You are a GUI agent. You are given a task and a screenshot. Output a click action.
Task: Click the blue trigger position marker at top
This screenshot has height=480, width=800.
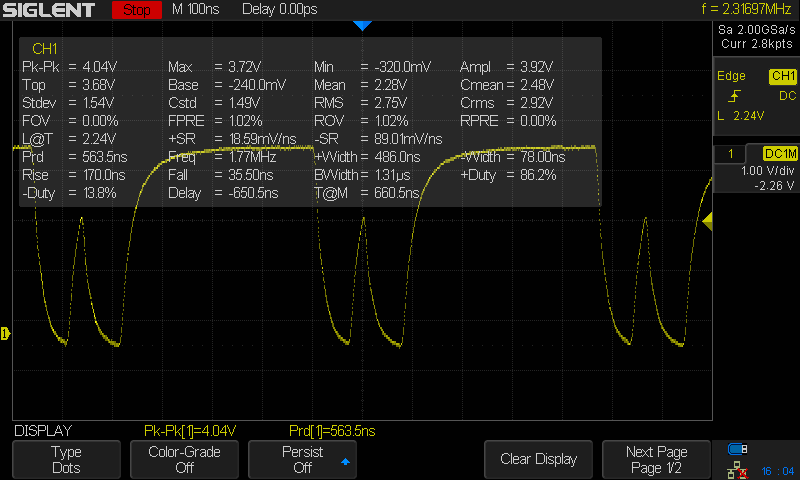tap(362, 24)
